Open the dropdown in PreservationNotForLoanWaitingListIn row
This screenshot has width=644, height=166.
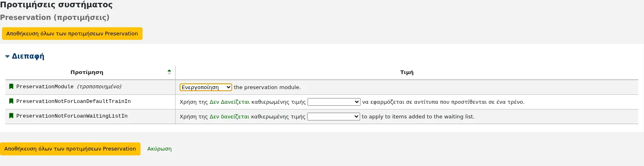point(334,116)
